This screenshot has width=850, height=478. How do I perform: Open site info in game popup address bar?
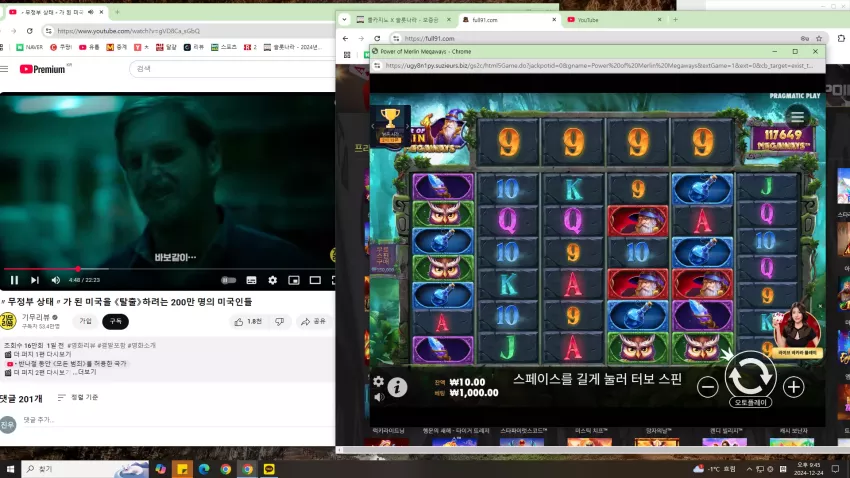377,66
